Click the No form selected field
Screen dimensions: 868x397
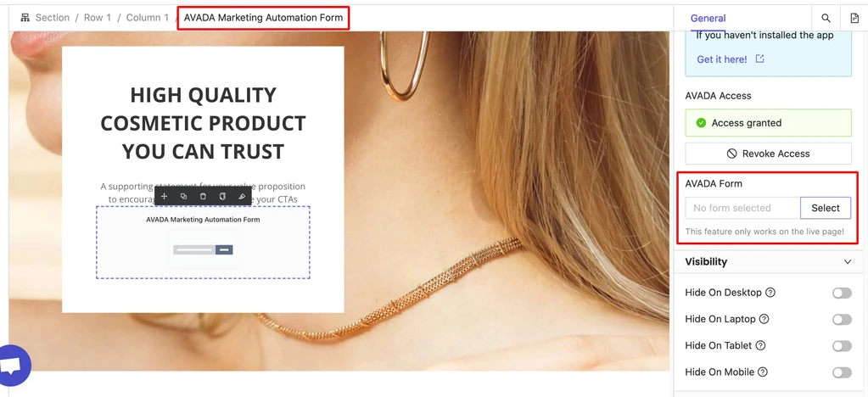(743, 208)
